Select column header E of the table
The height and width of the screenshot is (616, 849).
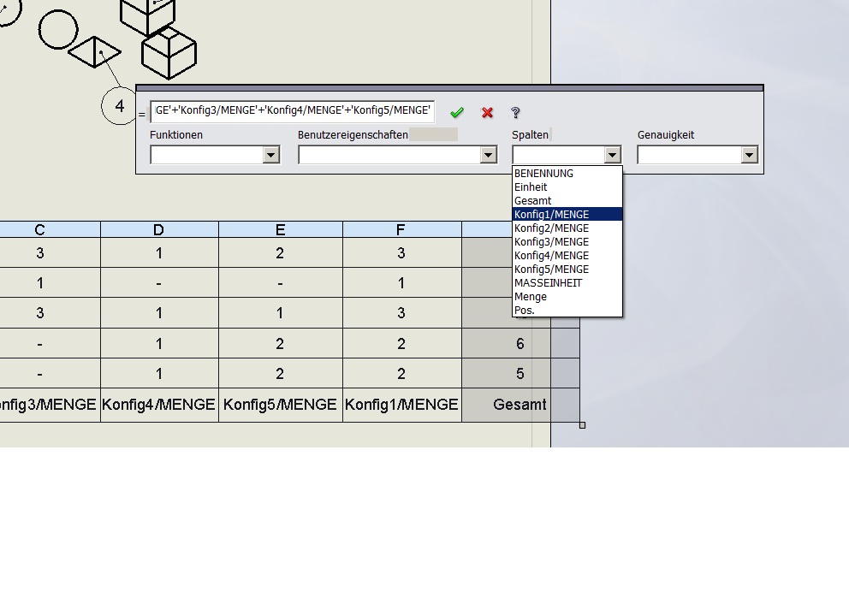281,229
